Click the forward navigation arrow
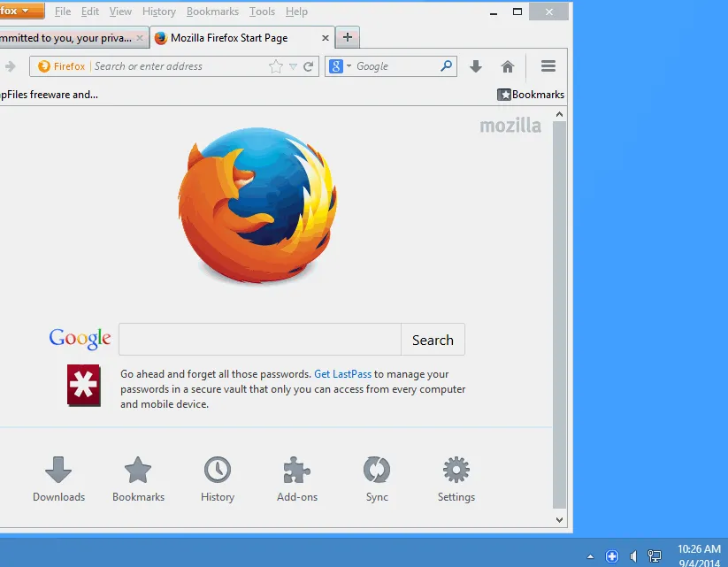This screenshot has height=567, width=728. click(11, 66)
